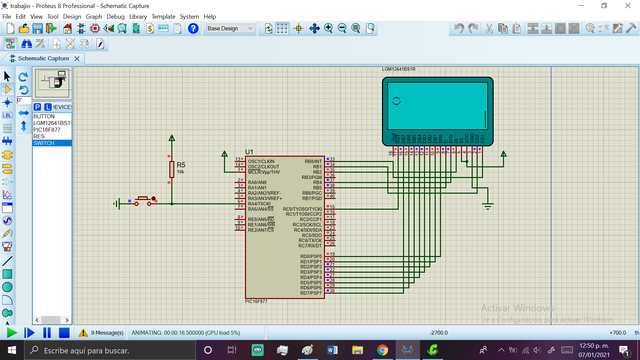
Task: Choose the Graph Mode tool
Action: tap(7, 195)
